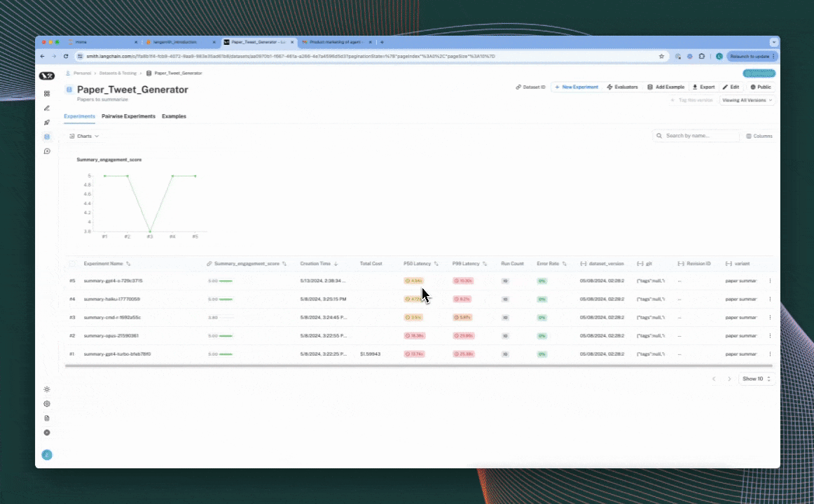Open the user avatar at sidebar bottom
This screenshot has width=814, height=504.
click(47, 455)
